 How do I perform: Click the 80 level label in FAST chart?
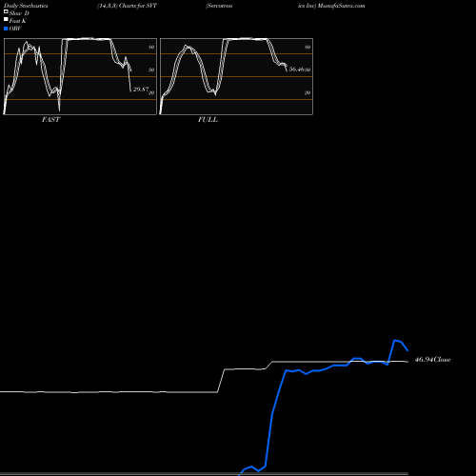tap(151, 47)
